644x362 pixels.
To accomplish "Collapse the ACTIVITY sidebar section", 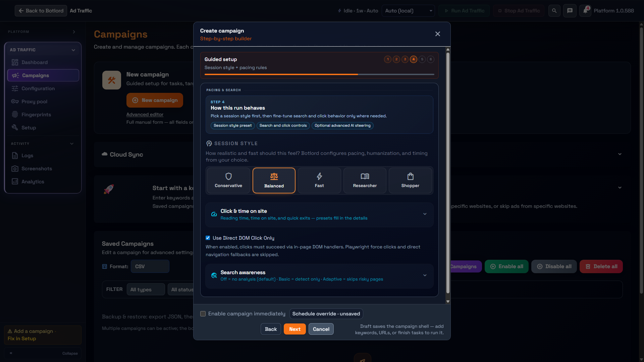I will coord(72,144).
